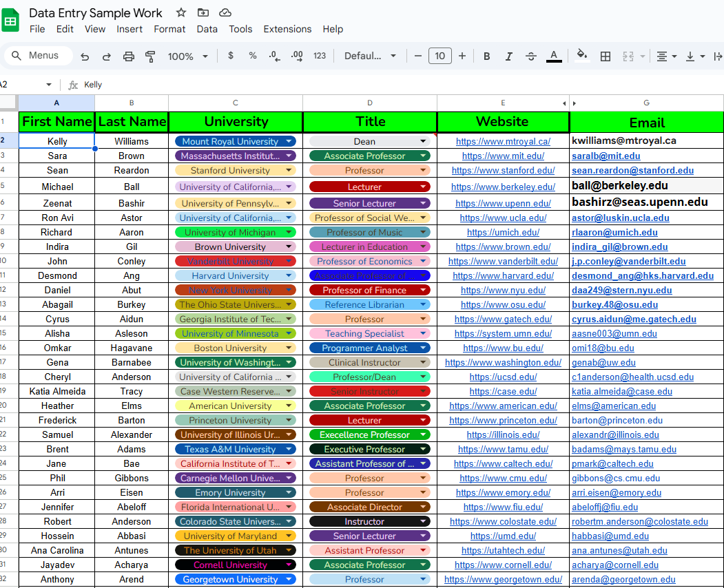Select the text color underlined A button
Image resolution: width=724 pixels, height=588 pixels.
[x=554, y=56]
